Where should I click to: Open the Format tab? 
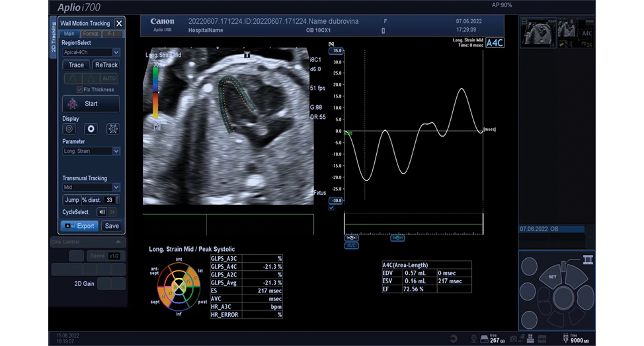tap(90, 34)
